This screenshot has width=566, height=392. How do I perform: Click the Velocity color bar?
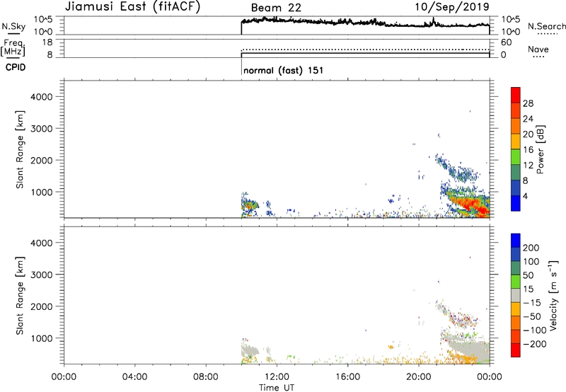point(516,295)
